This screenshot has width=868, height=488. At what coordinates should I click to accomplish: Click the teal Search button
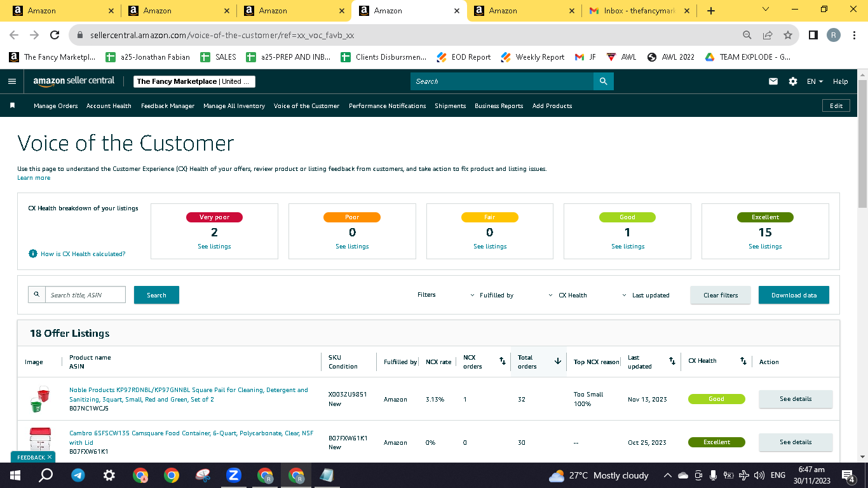click(156, 295)
